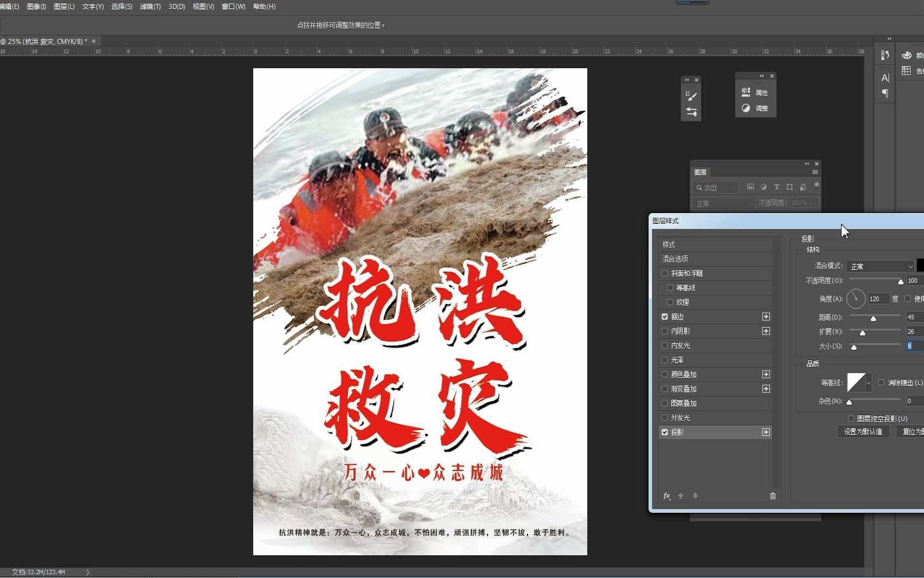
Task: Open Layers panel blend mode 正常 dropdown
Action: 724,203
